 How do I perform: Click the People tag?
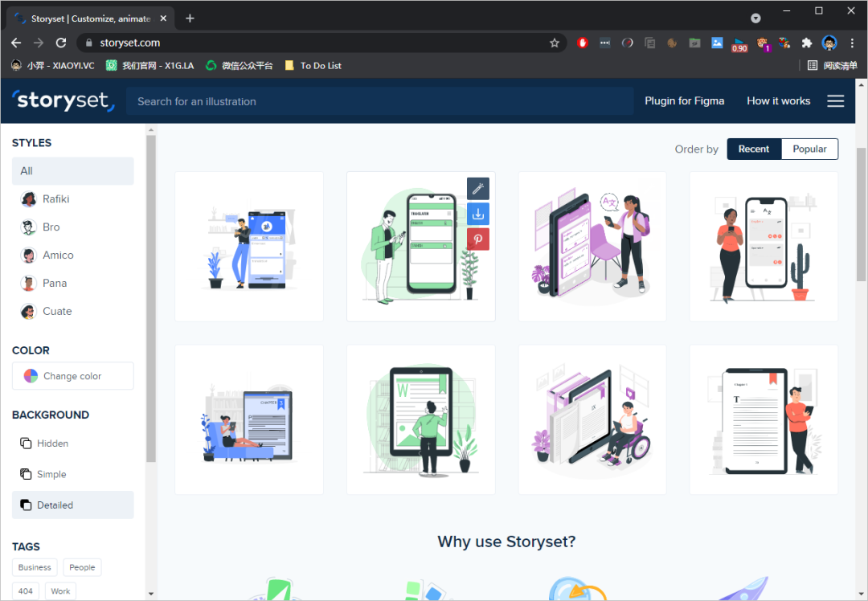[82, 567]
